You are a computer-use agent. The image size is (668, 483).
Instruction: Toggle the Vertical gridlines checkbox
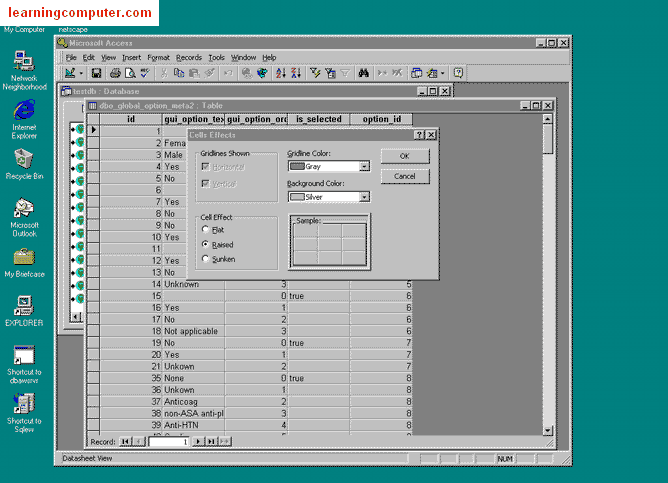(206, 184)
